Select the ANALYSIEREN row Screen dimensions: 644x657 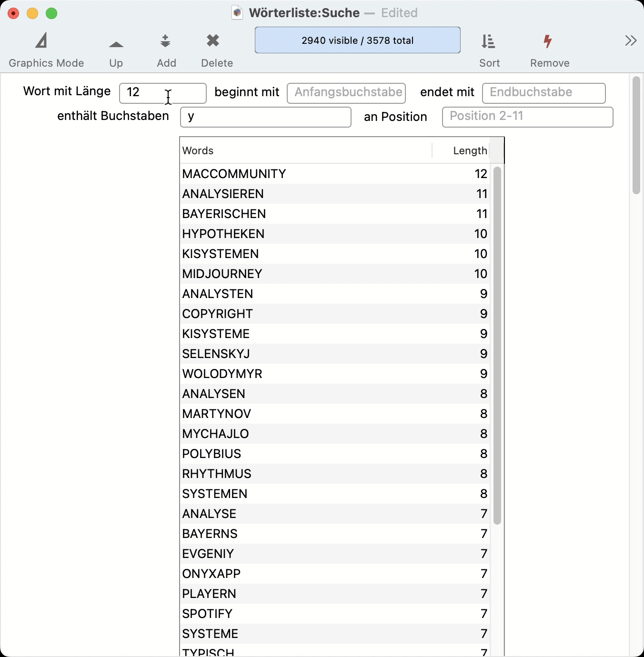coord(335,194)
